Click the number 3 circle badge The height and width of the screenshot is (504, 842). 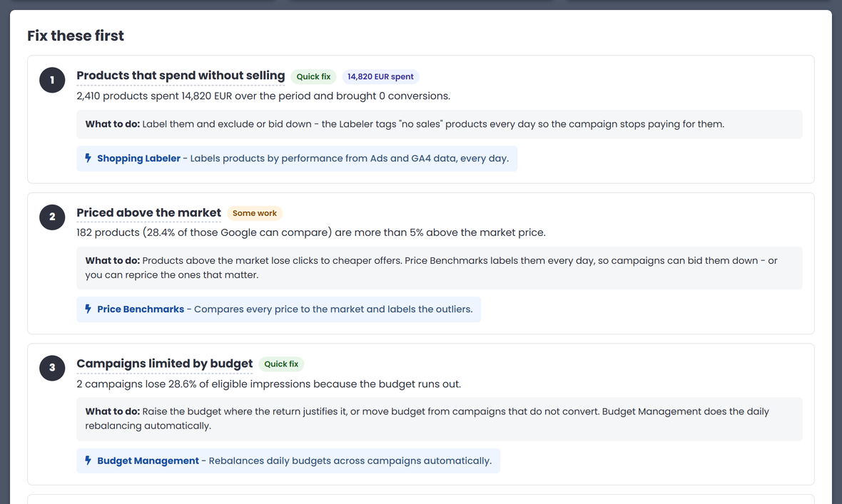point(52,368)
